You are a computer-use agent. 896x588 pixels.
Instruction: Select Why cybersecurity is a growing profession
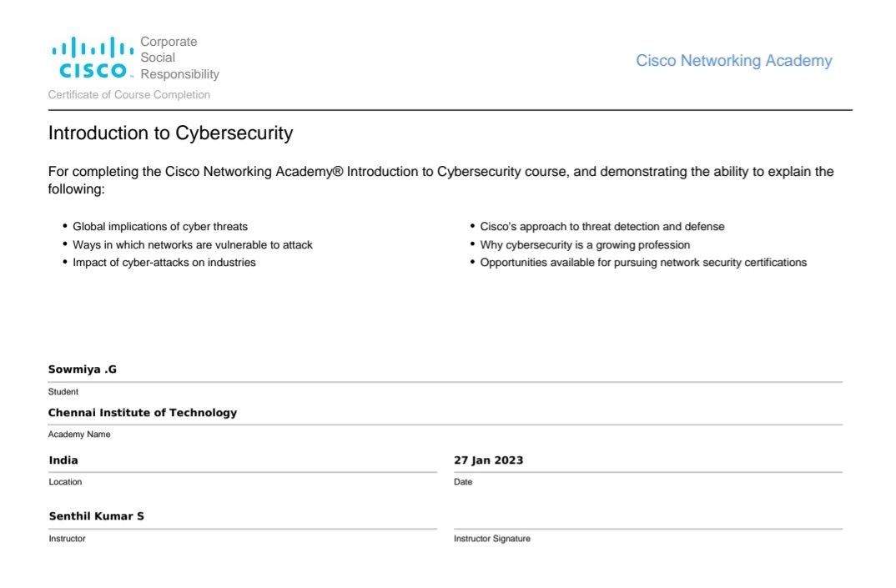click(585, 244)
